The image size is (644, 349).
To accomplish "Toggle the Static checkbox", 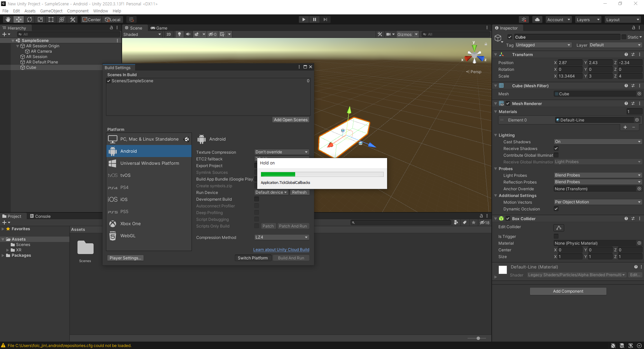I will (x=624, y=37).
